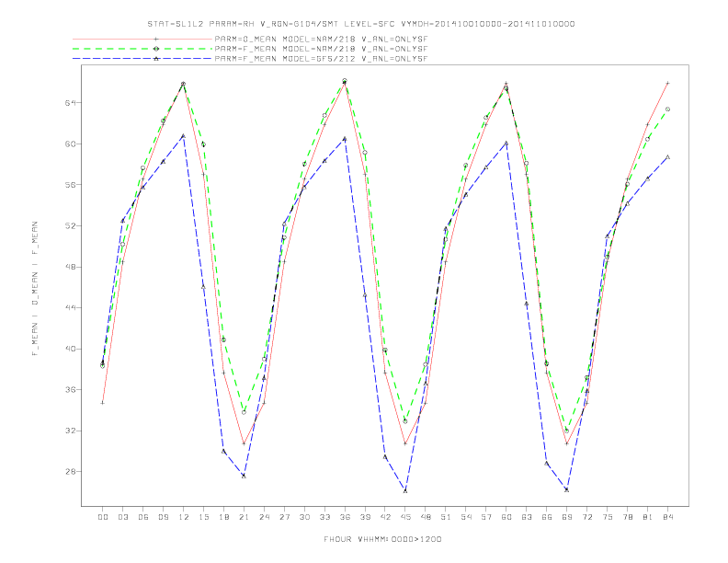Screen dimensions: 728x563
Task: Click green circle data marker at hour 84
Action: click(667, 109)
